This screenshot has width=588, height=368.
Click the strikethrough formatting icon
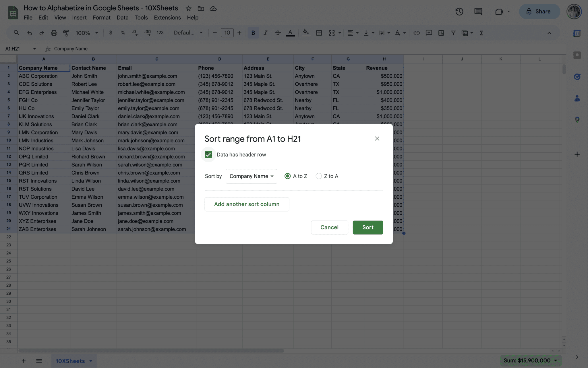pyautogui.click(x=278, y=33)
